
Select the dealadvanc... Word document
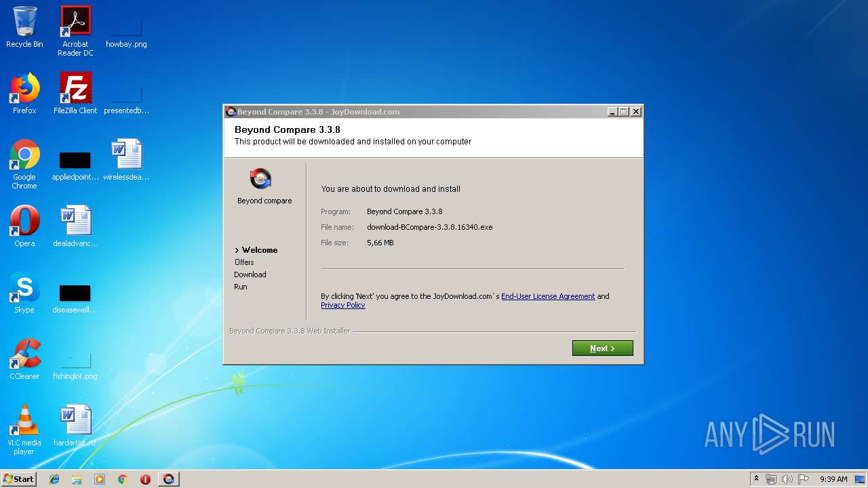tap(75, 226)
